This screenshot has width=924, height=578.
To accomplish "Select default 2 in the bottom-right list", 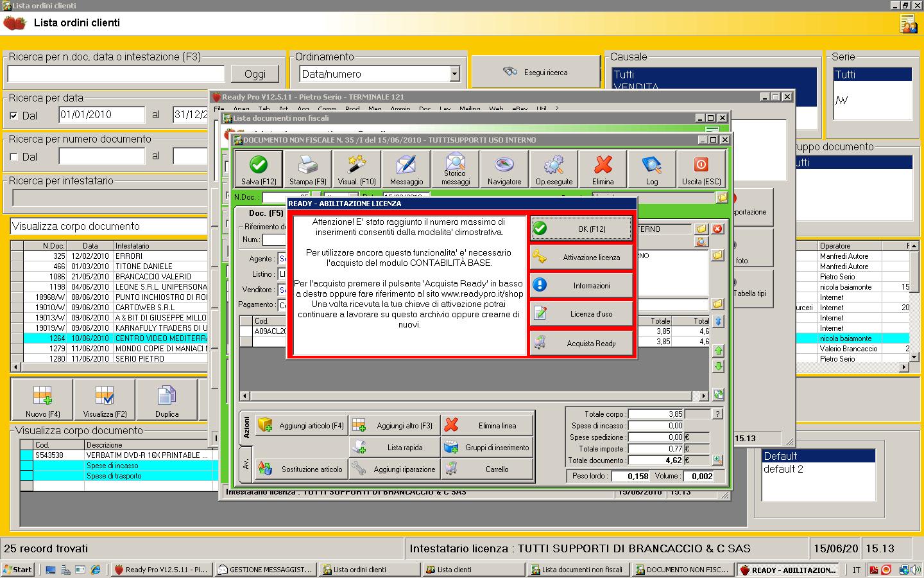I will pos(818,469).
